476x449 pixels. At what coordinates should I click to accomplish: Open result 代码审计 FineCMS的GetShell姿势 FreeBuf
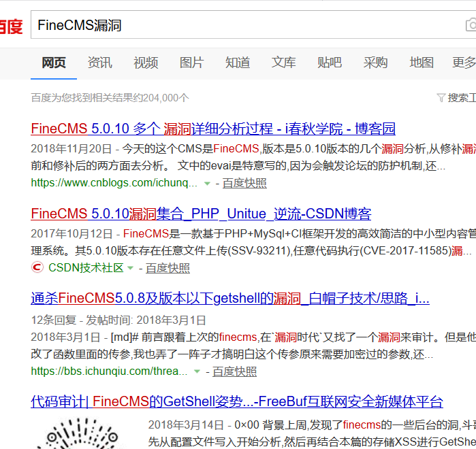237,401
